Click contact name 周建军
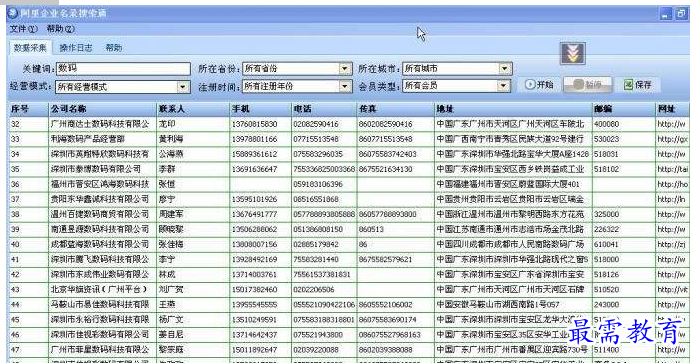Screen dimensions: 690x363 click(171, 214)
